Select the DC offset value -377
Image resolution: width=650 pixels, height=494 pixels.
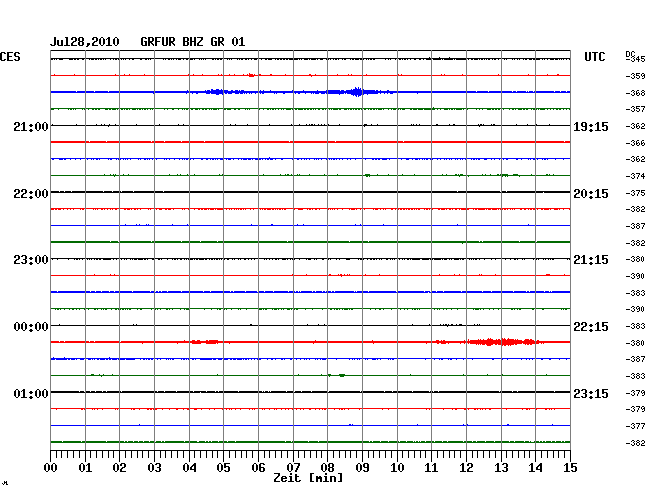(x=635, y=426)
